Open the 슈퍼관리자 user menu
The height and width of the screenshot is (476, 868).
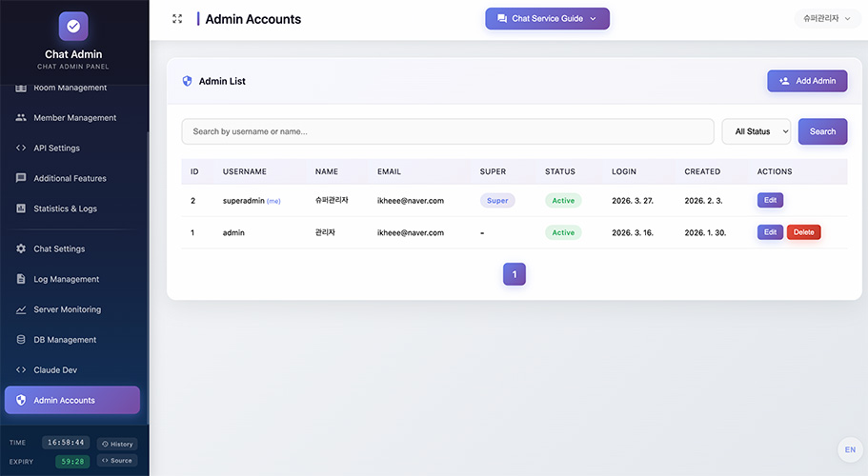[x=827, y=18]
